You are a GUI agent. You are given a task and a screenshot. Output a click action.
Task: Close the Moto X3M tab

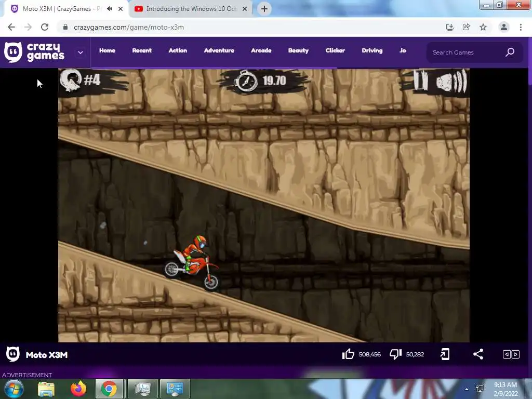(x=121, y=9)
